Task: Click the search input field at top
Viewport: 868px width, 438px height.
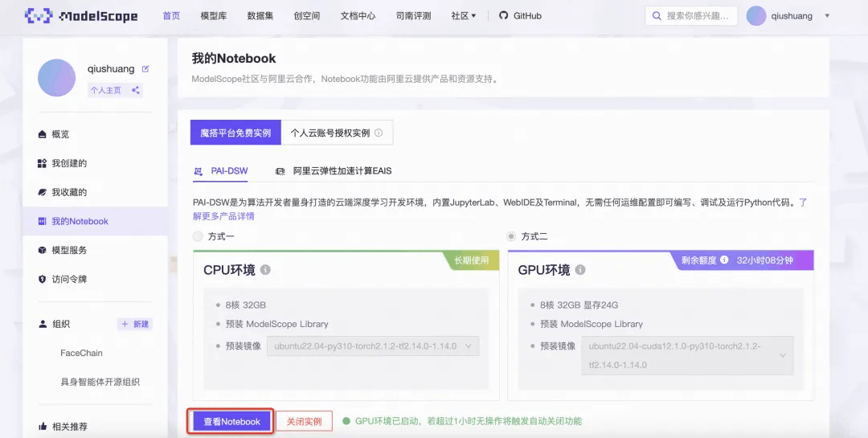Action: tap(691, 16)
